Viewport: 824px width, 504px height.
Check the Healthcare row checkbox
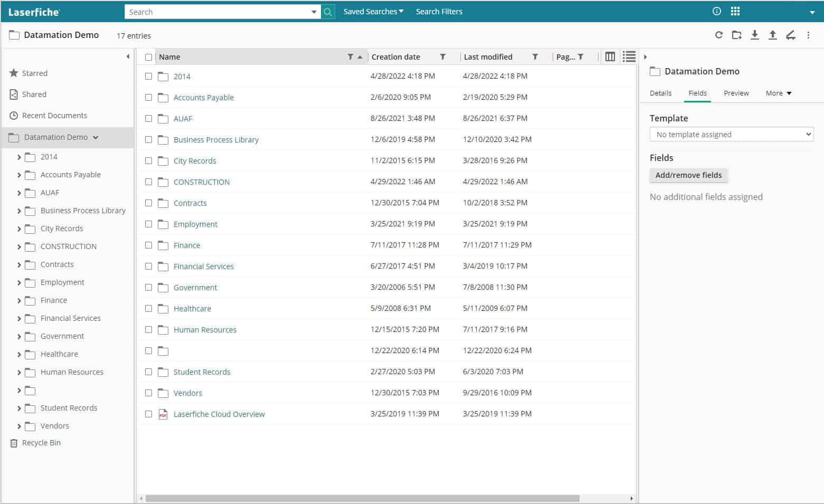point(148,309)
